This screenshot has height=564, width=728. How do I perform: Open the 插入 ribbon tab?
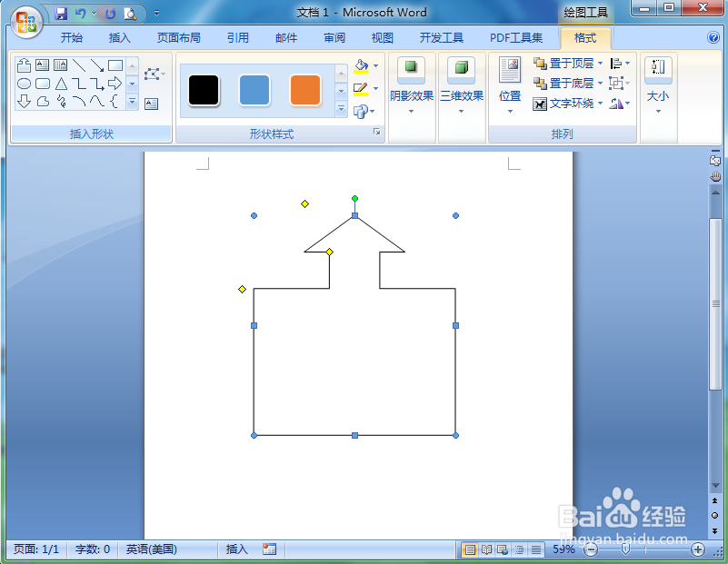pos(119,38)
